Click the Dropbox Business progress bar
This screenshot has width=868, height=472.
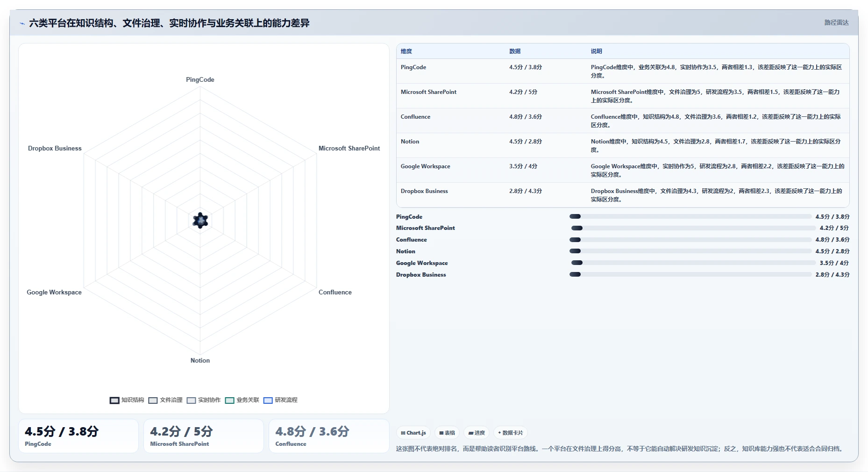point(690,275)
